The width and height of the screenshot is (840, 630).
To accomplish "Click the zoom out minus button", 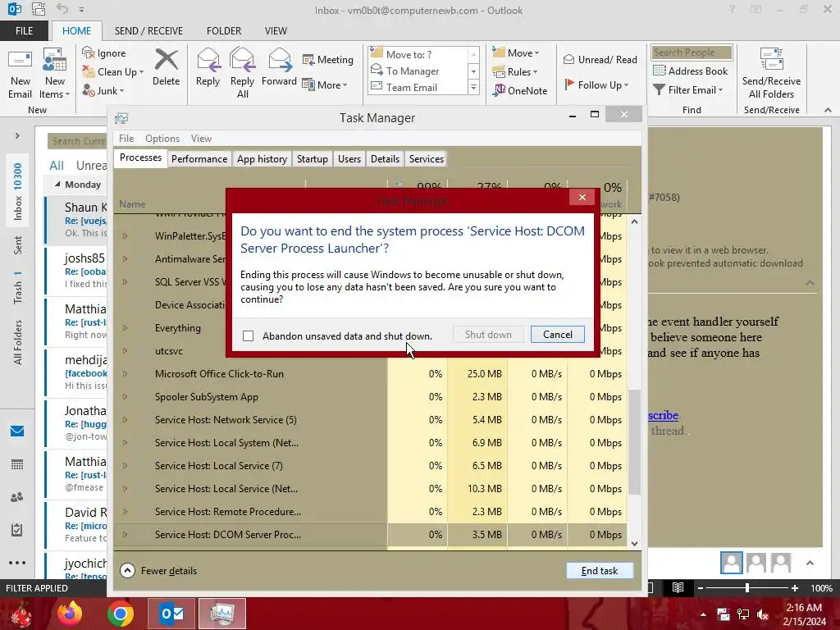I will coord(700,587).
